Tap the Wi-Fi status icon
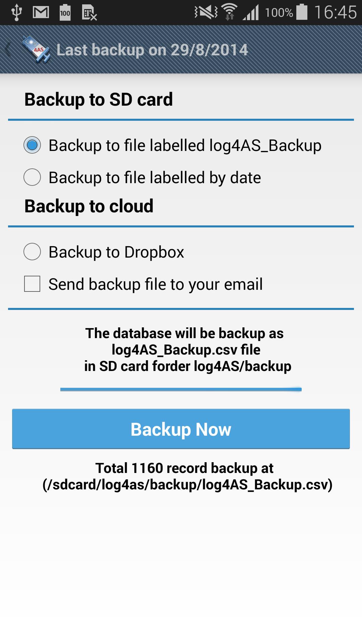The width and height of the screenshot is (362, 644). coord(230,12)
